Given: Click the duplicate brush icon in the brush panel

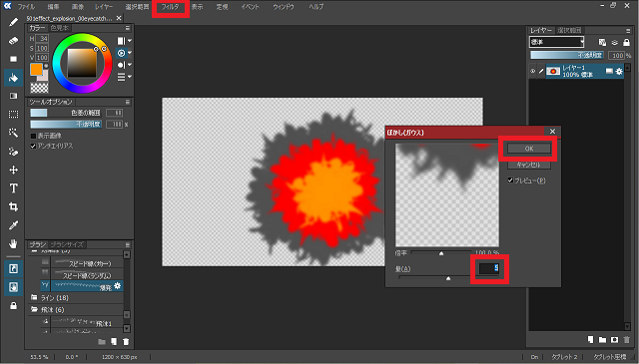Looking at the screenshot, I should (114, 342).
